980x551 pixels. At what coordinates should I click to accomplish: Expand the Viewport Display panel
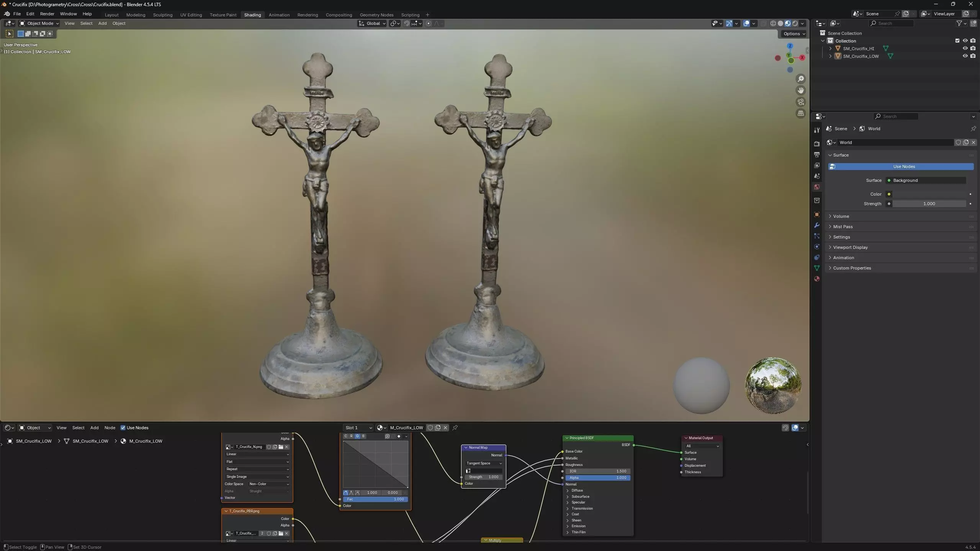point(850,247)
